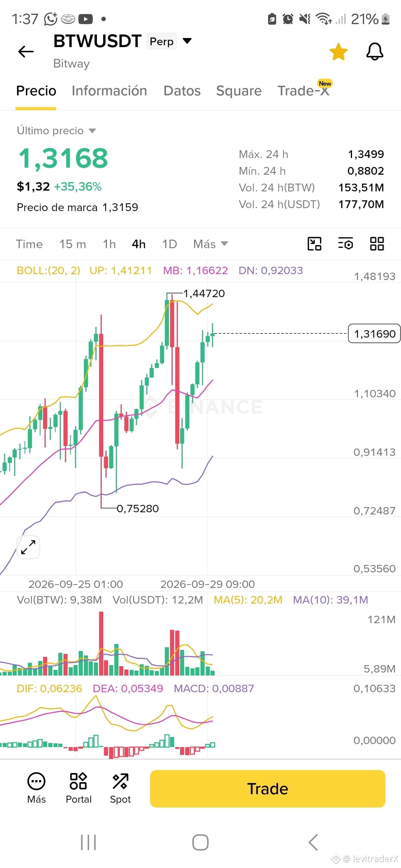401x868 pixels.
Task: Open the Spot trading icon
Action: [120, 788]
